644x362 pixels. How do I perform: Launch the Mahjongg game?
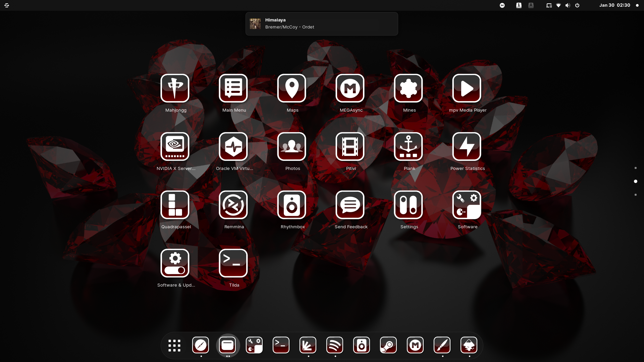pos(175,88)
